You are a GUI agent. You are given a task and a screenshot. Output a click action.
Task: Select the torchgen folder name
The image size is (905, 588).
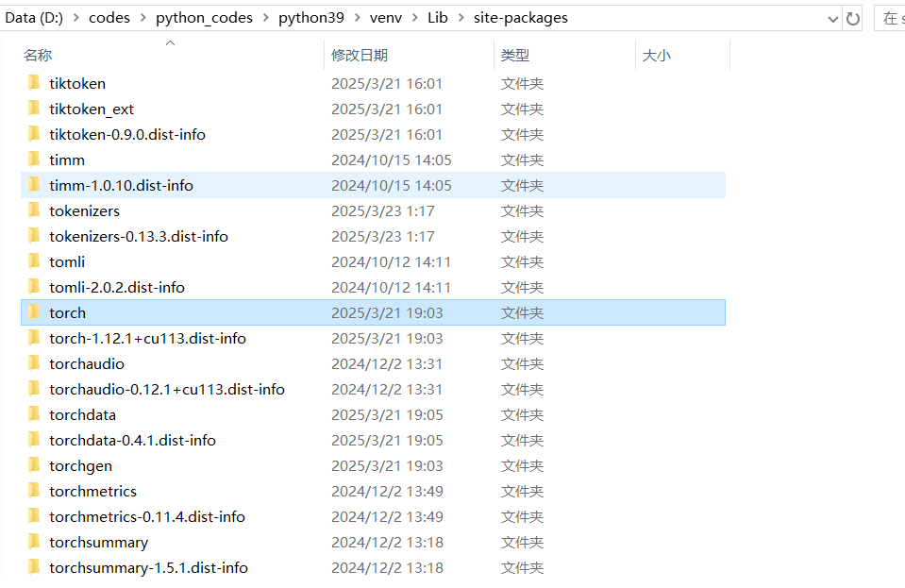81,466
